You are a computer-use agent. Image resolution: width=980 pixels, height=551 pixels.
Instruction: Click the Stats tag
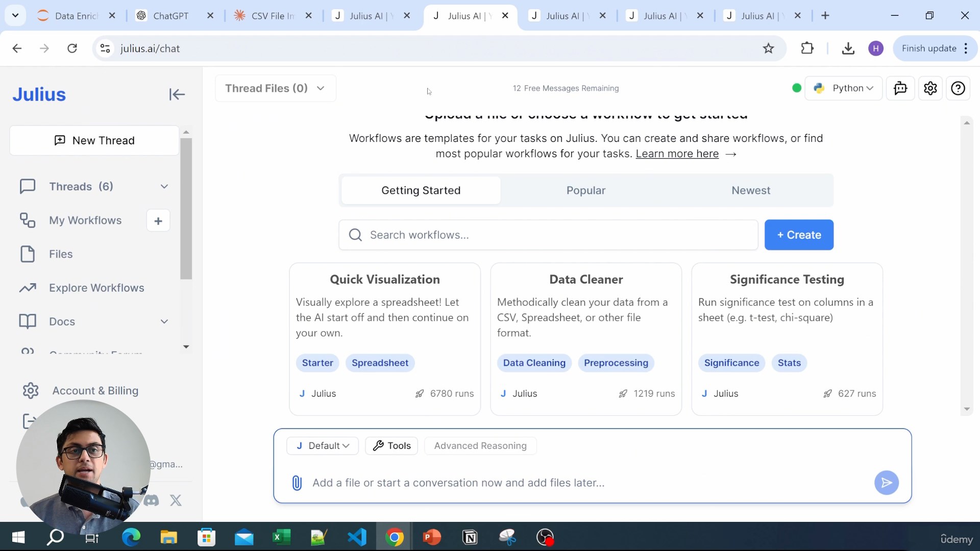tap(789, 363)
